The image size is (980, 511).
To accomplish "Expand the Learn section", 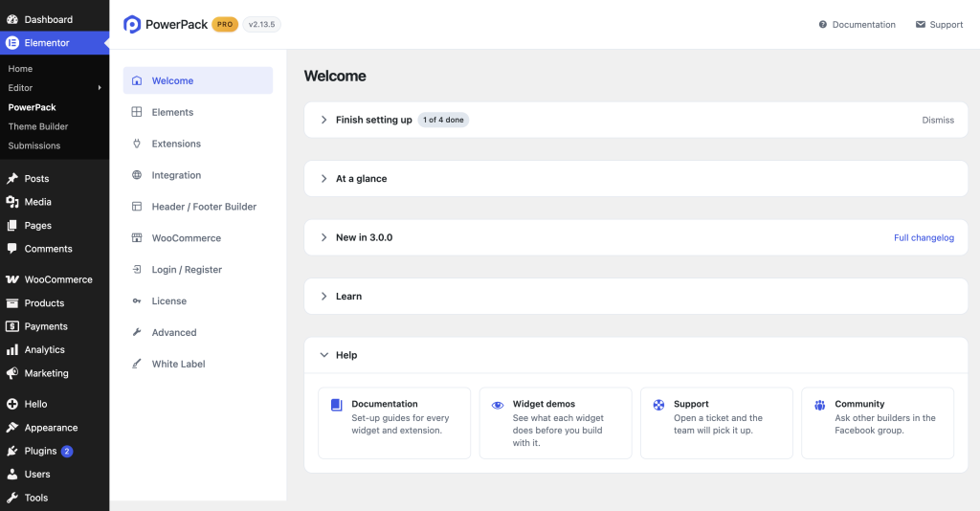I will pos(323,296).
